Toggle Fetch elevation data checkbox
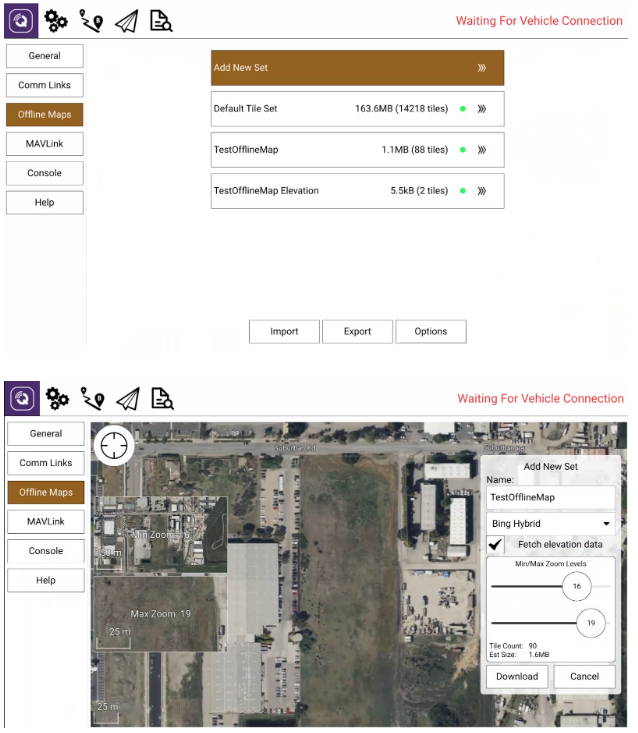Screen dimensions: 638x733 tap(495, 545)
